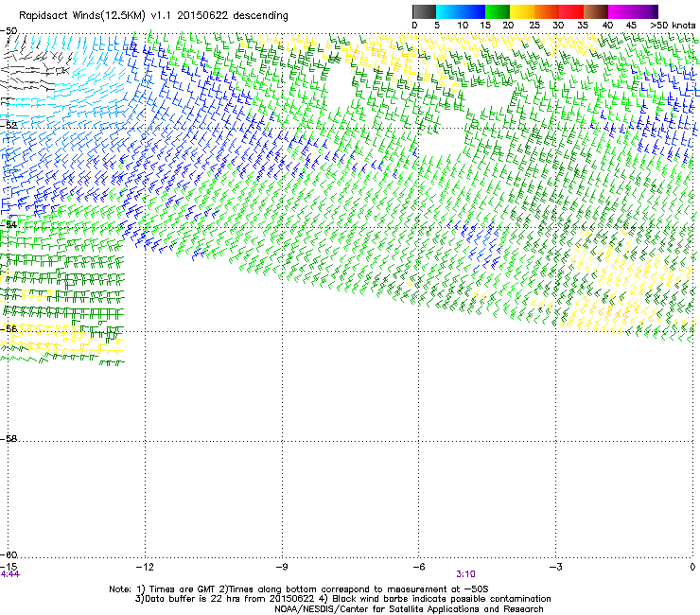Click the magenta 40-45 knots legend color
The height and width of the screenshot is (615, 700).
point(621,11)
